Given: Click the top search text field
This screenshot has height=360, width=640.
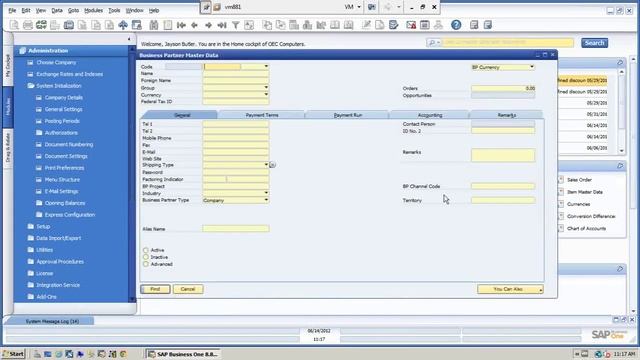Looking at the screenshot, I should (507, 42).
